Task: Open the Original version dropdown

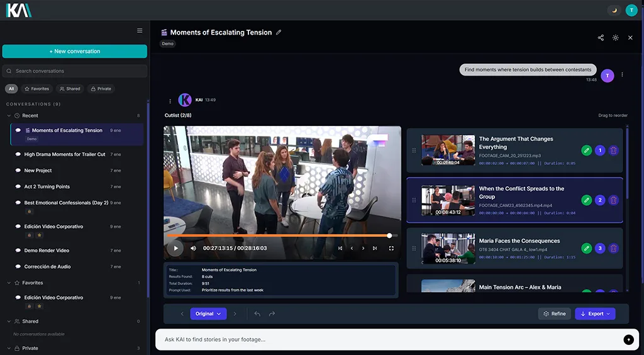Action: click(x=208, y=313)
